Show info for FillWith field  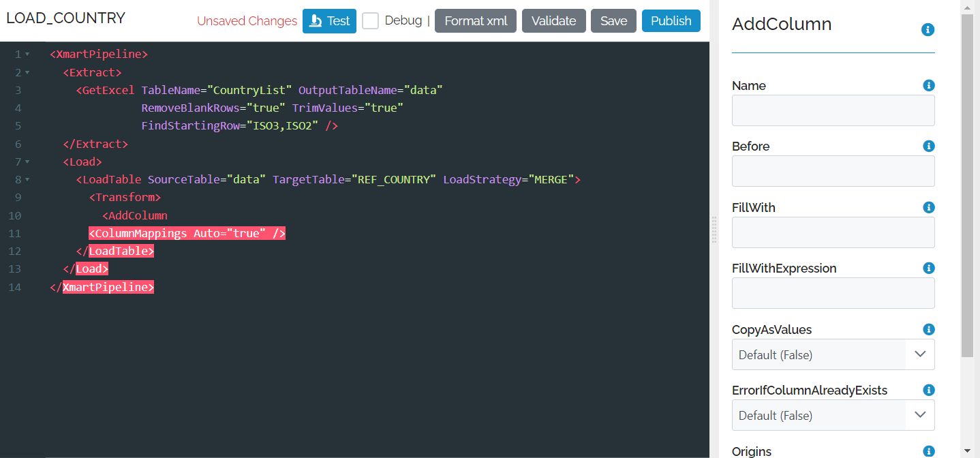pos(928,207)
